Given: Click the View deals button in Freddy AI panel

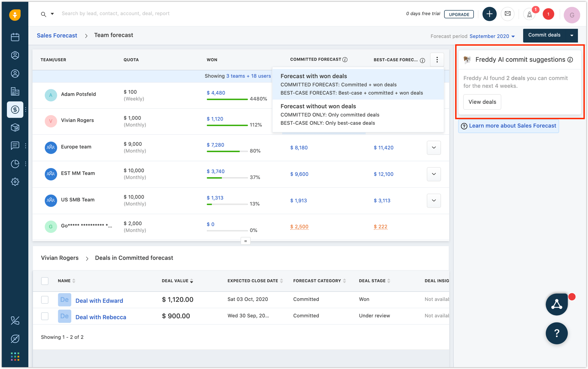Looking at the screenshot, I should (x=482, y=102).
